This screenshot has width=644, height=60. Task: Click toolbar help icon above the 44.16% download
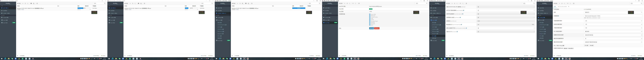(x=37, y=3)
